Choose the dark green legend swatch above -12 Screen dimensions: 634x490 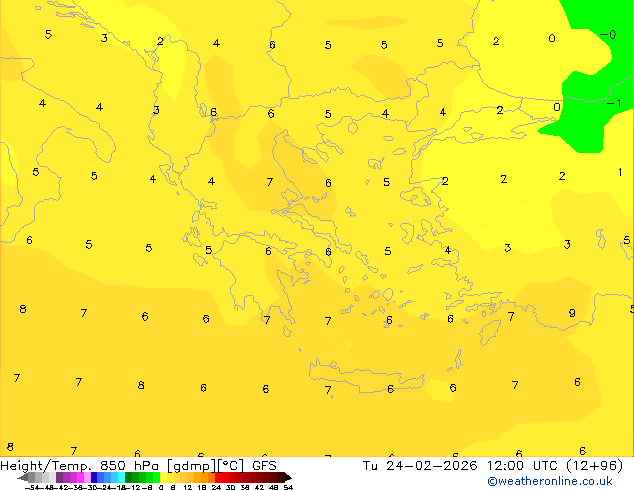pos(129,477)
